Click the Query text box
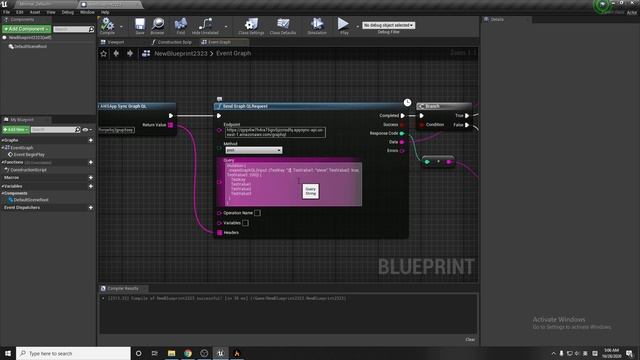 pos(293,184)
